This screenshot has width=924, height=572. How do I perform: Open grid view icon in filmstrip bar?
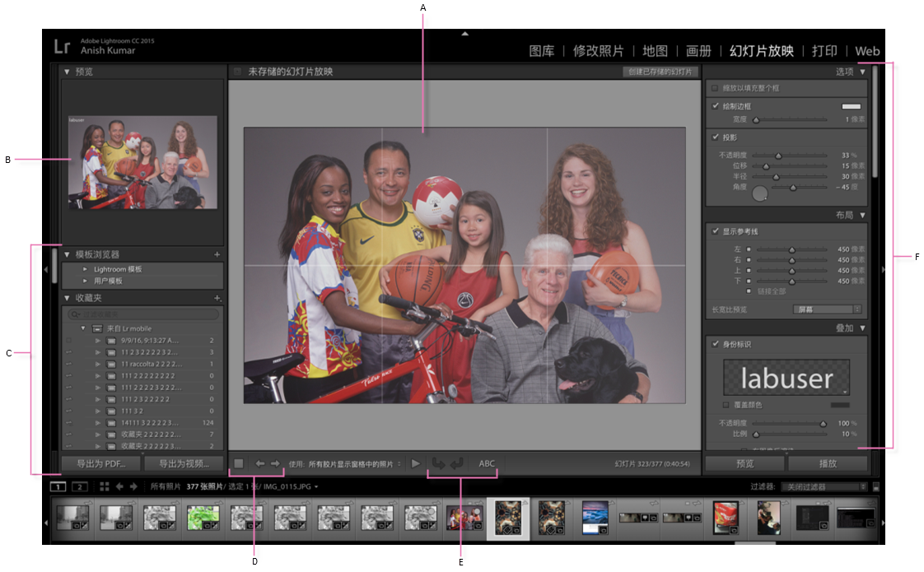[x=105, y=486]
